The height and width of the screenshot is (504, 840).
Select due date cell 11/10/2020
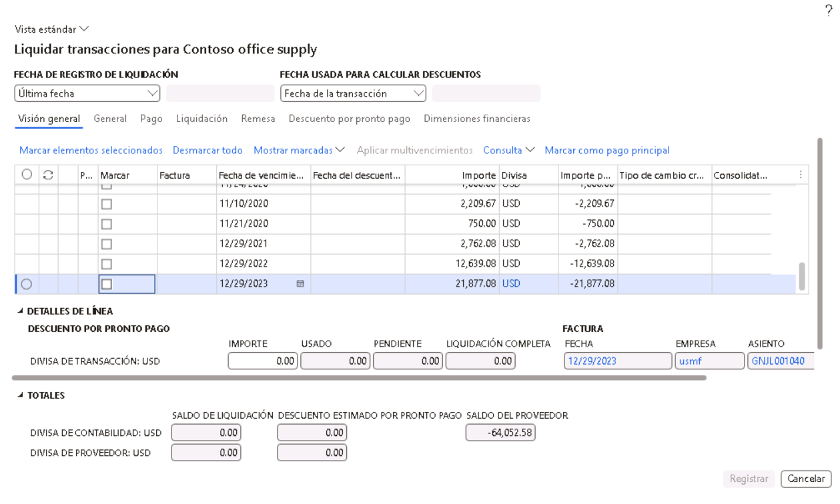tap(263, 204)
